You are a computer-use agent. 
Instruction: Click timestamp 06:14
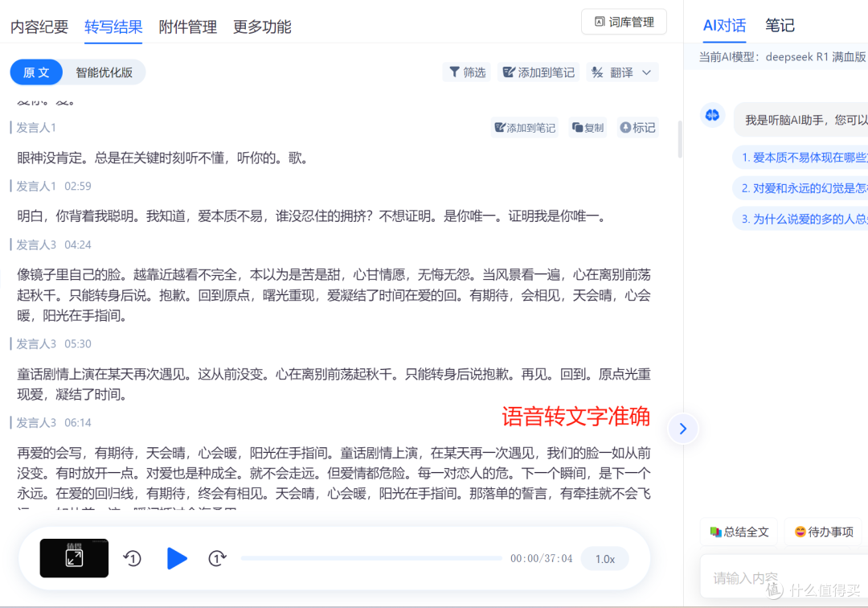77,422
